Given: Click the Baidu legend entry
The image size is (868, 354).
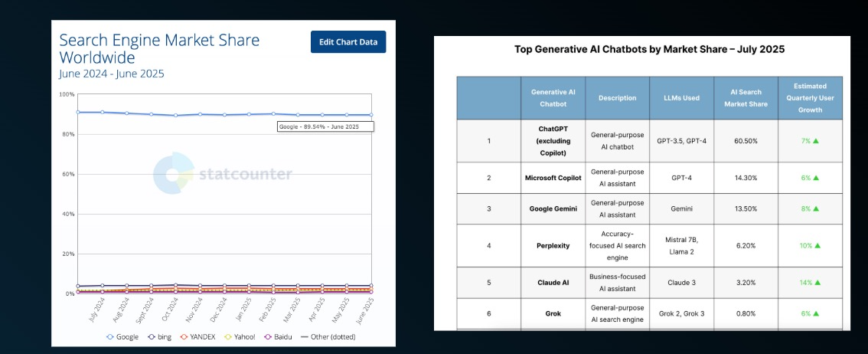Looking at the screenshot, I should tap(281, 336).
